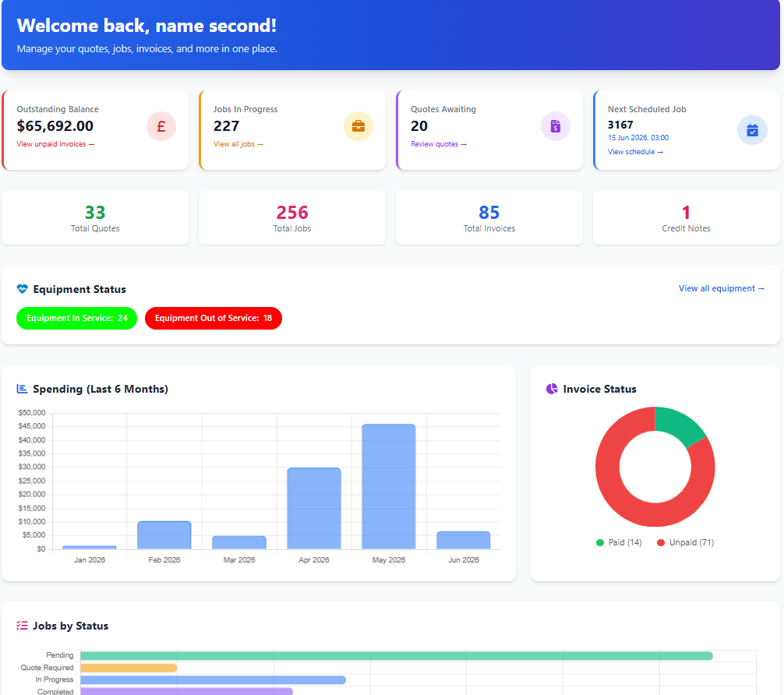Image resolution: width=784 pixels, height=695 pixels.
Task: Open the 256 Total Jobs card
Action: tap(292, 217)
